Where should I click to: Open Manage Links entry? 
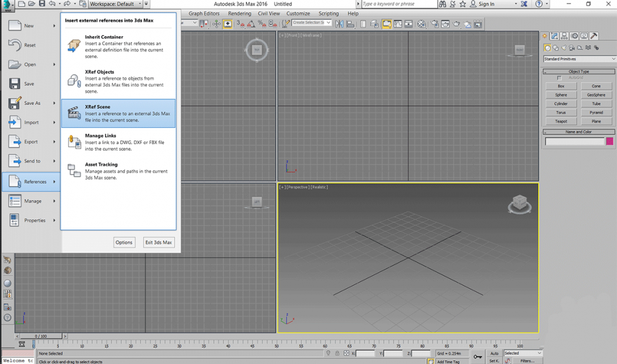click(x=118, y=142)
